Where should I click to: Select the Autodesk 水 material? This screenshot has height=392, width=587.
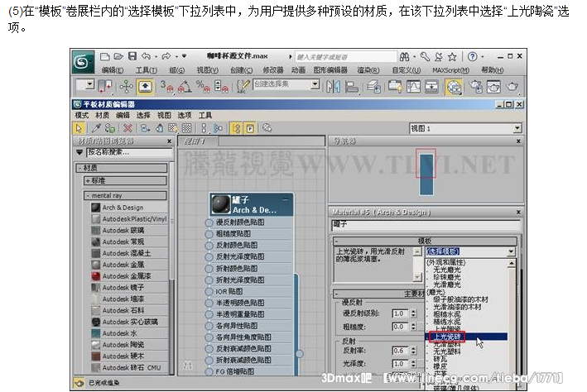pyautogui.click(x=129, y=333)
